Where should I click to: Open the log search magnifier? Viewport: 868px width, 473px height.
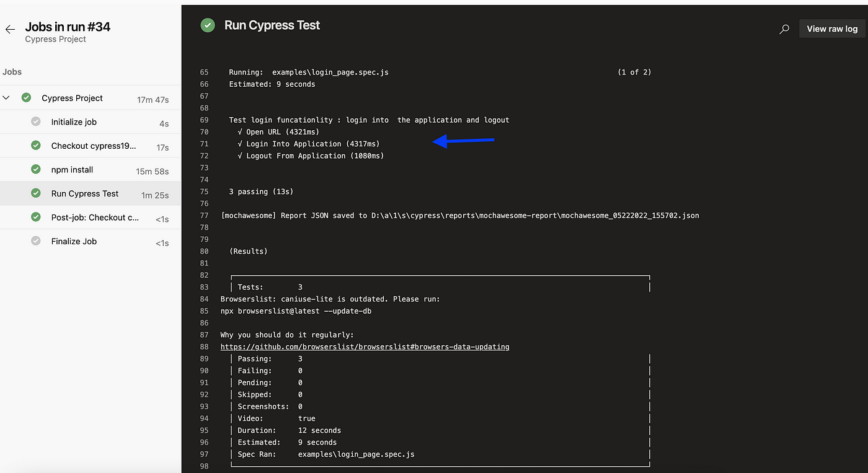(784, 29)
